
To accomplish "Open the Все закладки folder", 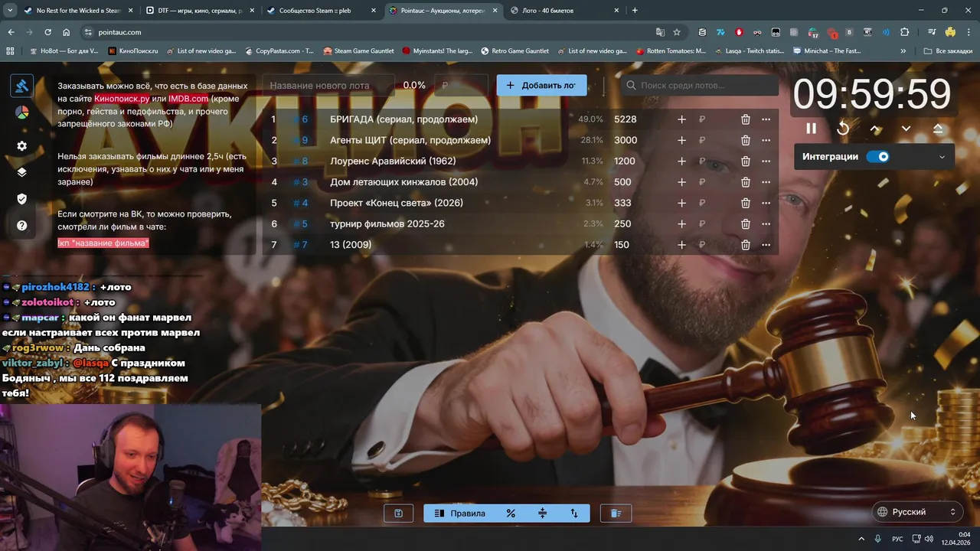I will (948, 51).
